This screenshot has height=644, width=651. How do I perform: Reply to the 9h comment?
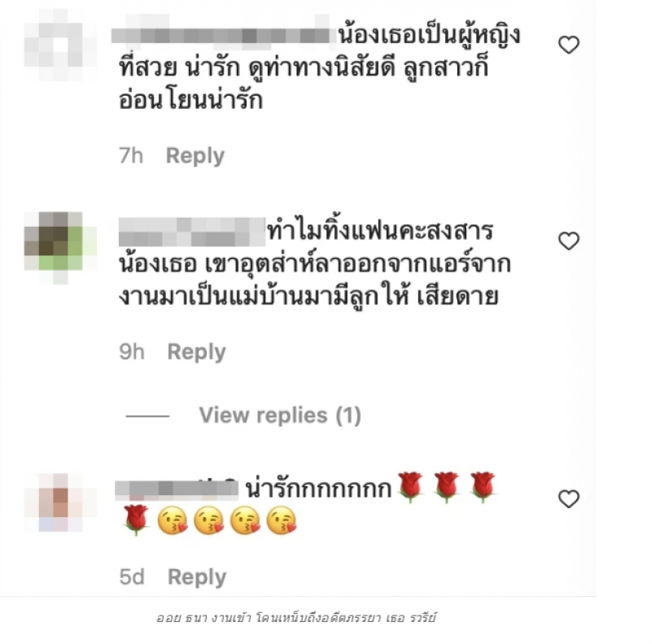point(196,352)
